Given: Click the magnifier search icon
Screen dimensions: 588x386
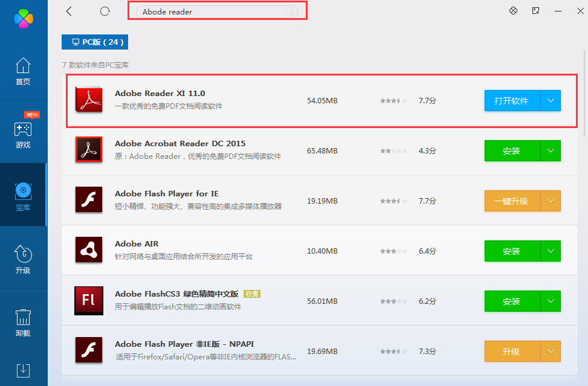Looking at the screenshot, I should pos(289,11).
